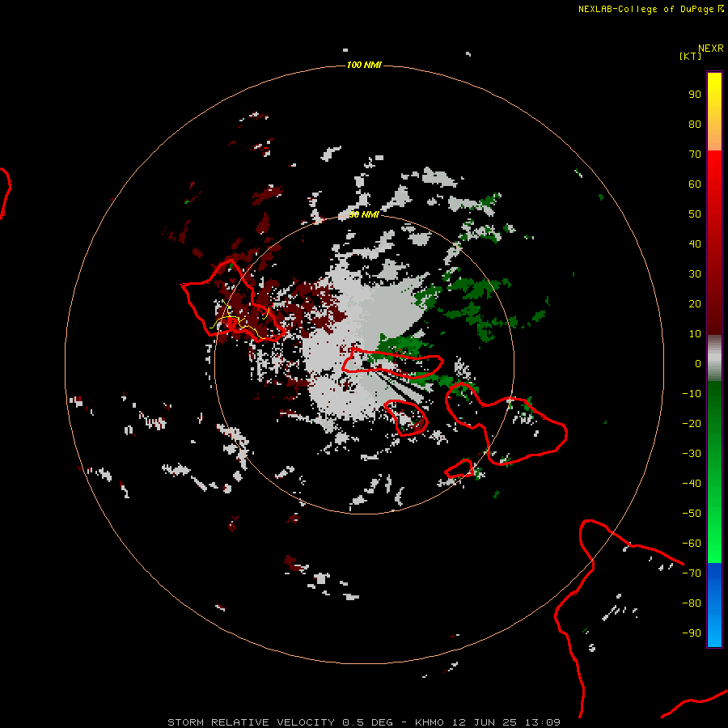Screen dimensions: 728x728
Task: Click the gray zero-velocity segment of color bar
Action: (x=714, y=358)
